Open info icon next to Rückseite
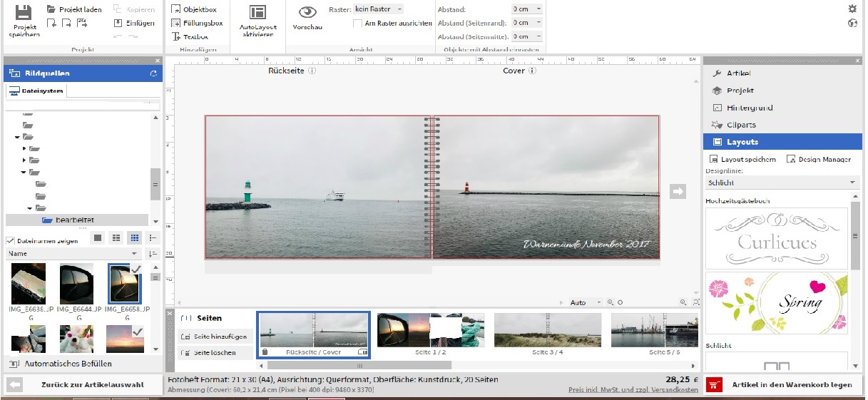Image resolution: width=868 pixels, height=400 pixels. coord(312,71)
